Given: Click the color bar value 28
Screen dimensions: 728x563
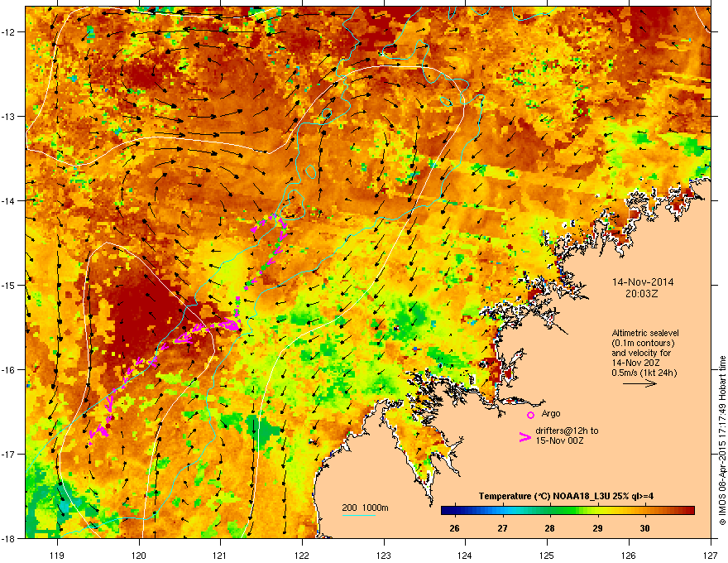Looking at the screenshot, I should coord(549,528).
